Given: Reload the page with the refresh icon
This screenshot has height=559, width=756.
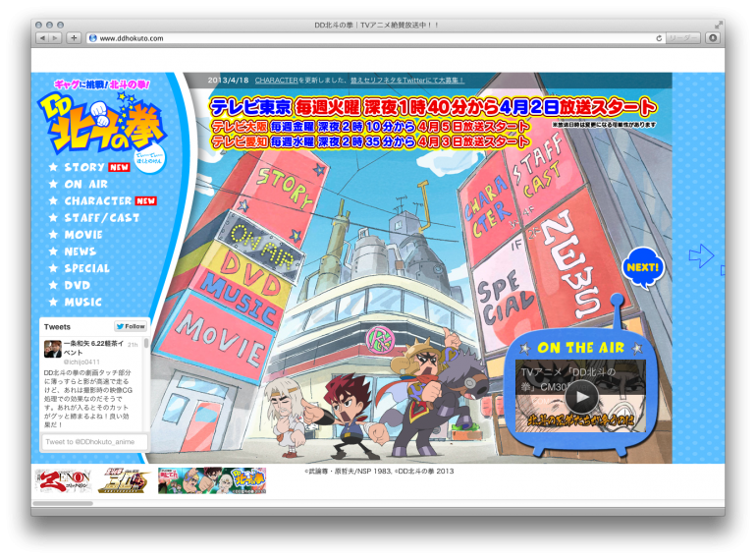Looking at the screenshot, I should coord(659,38).
